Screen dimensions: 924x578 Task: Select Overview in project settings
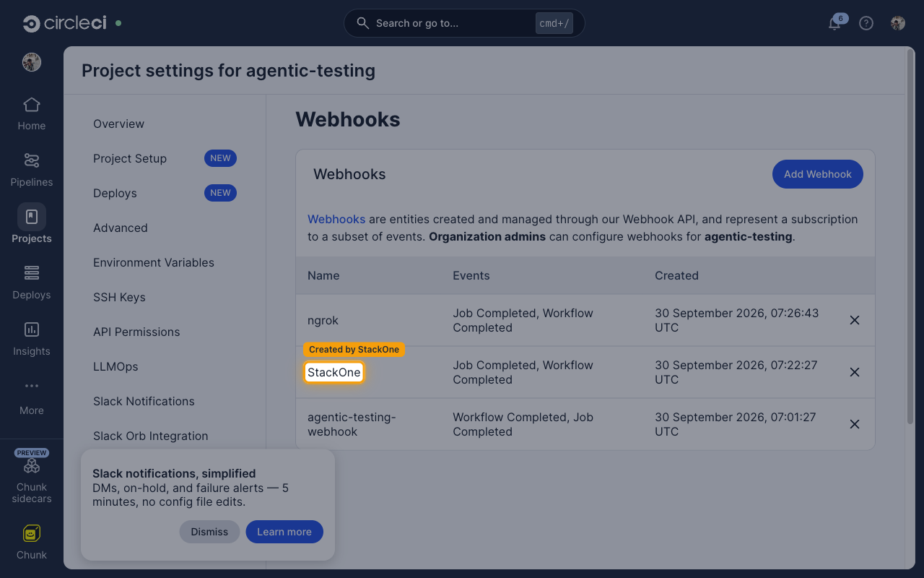pos(118,124)
